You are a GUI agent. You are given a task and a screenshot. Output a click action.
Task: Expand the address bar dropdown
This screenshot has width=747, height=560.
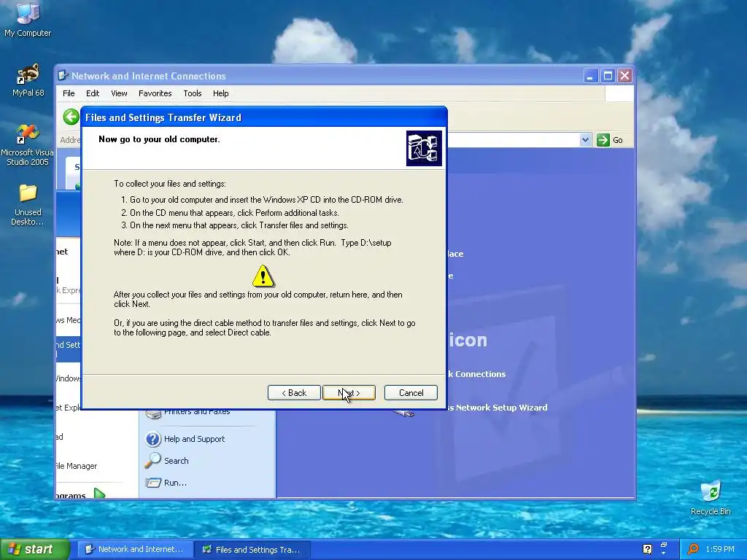tap(586, 140)
